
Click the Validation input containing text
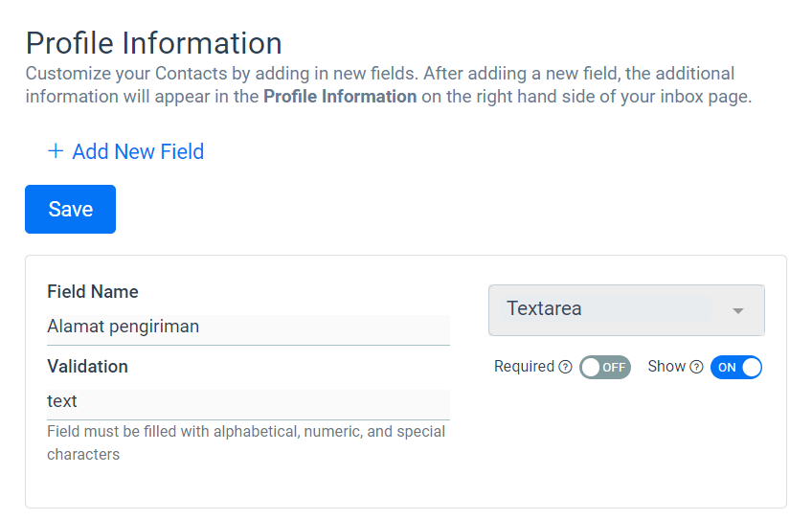(x=248, y=404)
